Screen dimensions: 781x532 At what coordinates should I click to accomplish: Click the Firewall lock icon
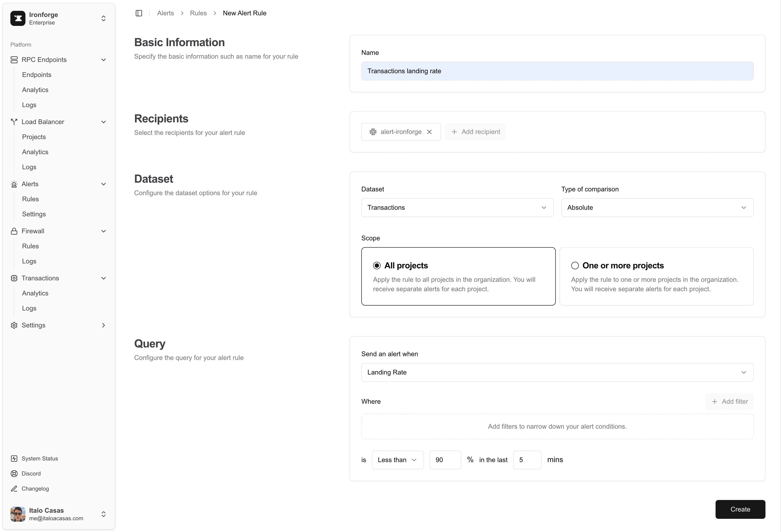14,231
